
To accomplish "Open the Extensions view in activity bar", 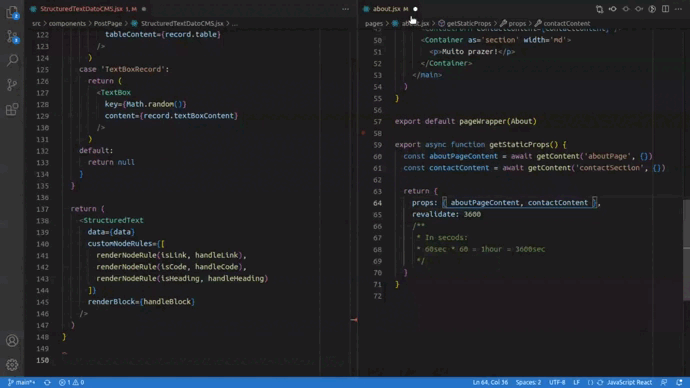I will 12,109.
